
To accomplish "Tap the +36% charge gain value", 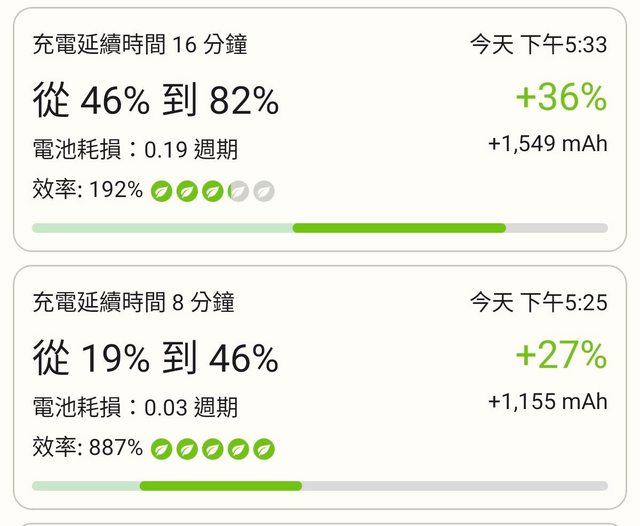I will coord(561,97).
